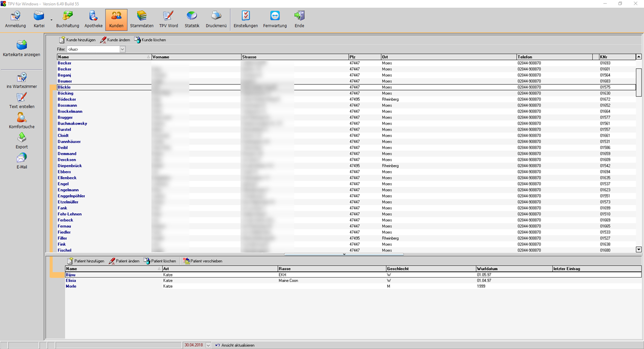Open the Statistik section
The width and height of the screenshot is (644, 349).
coord(192,20)
